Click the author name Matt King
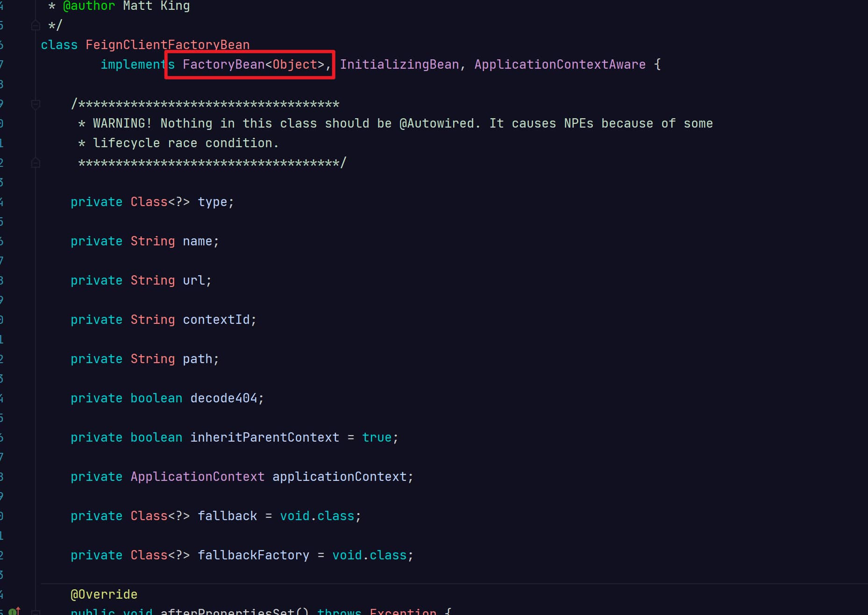The height and width of the screenshot is (615, 868). 157,6
